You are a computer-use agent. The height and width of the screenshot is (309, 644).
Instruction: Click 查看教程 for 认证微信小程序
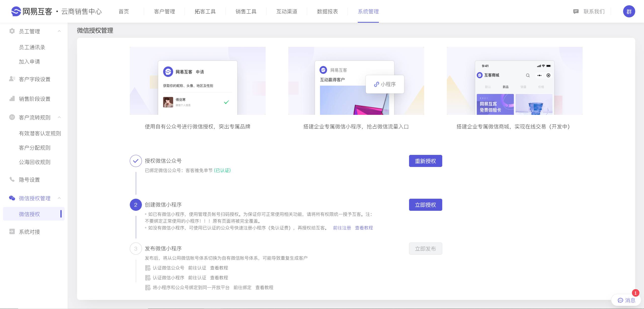219,278
